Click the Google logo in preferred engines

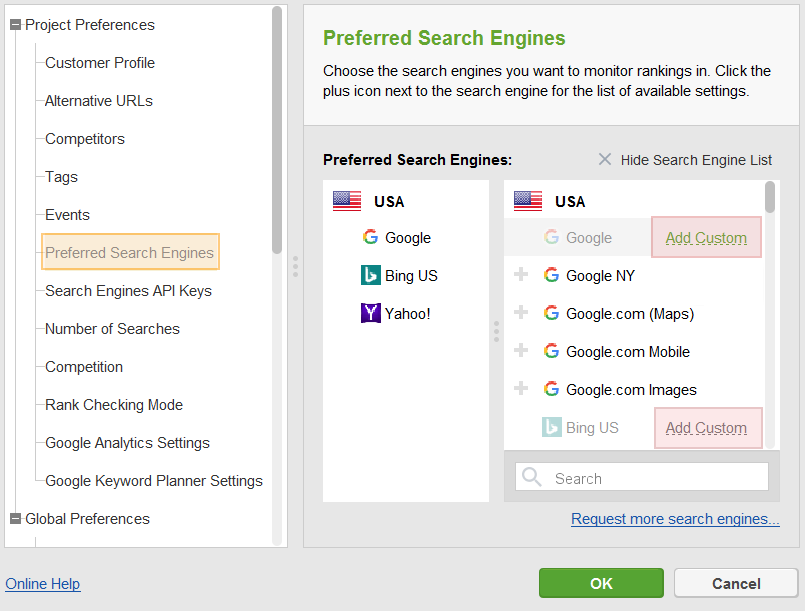click(x=370, y=237)
